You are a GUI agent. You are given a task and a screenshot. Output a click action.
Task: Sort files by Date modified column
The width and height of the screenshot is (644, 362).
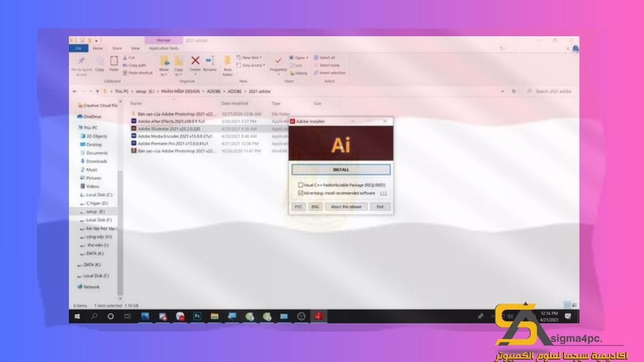pyautogui.click(x=236, y=104)
